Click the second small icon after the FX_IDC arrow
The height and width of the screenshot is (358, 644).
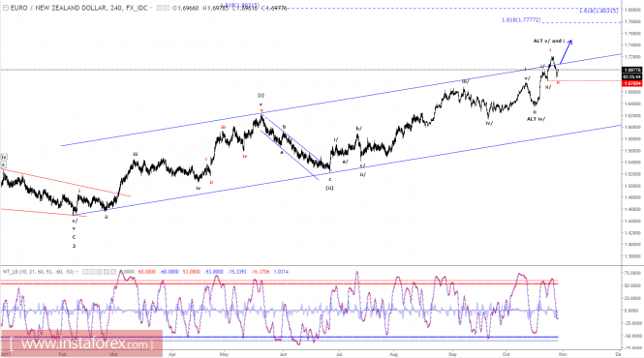[167, 8]
